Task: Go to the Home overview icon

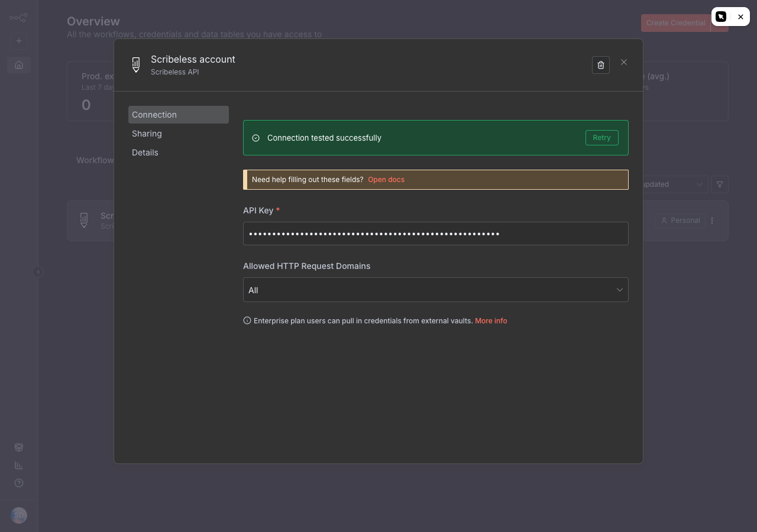Action: (x=19, y=65)
